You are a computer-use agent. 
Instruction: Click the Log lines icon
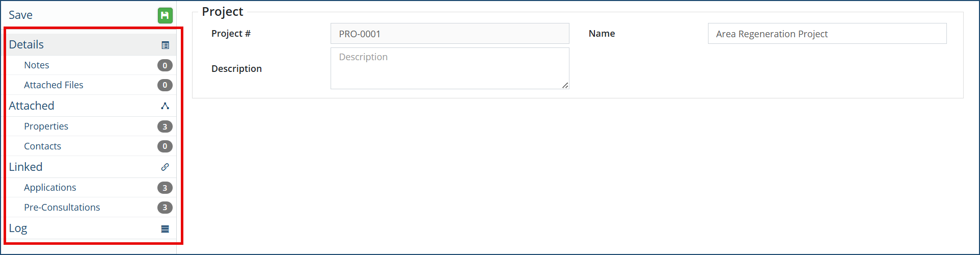165,229
